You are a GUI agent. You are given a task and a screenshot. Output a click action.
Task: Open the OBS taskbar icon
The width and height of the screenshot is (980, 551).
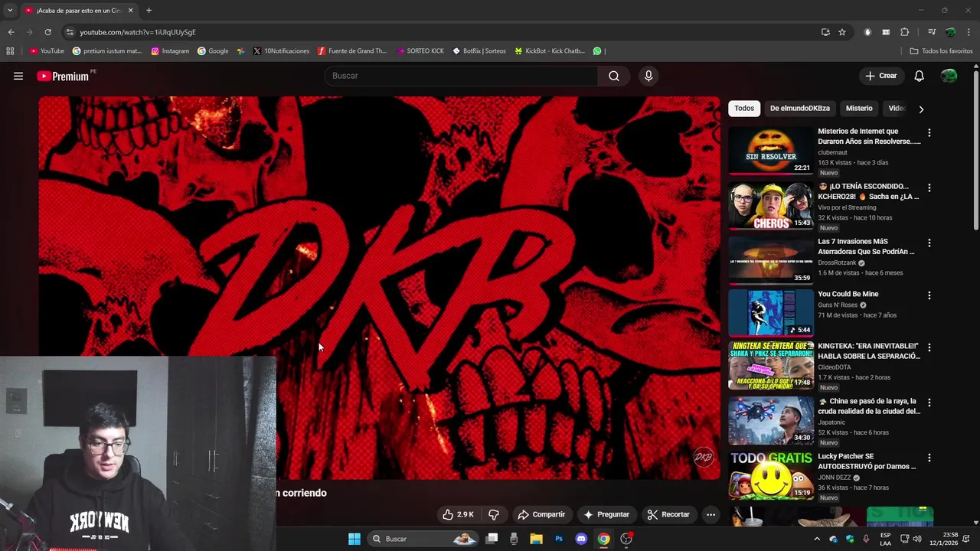click(627, 539)
